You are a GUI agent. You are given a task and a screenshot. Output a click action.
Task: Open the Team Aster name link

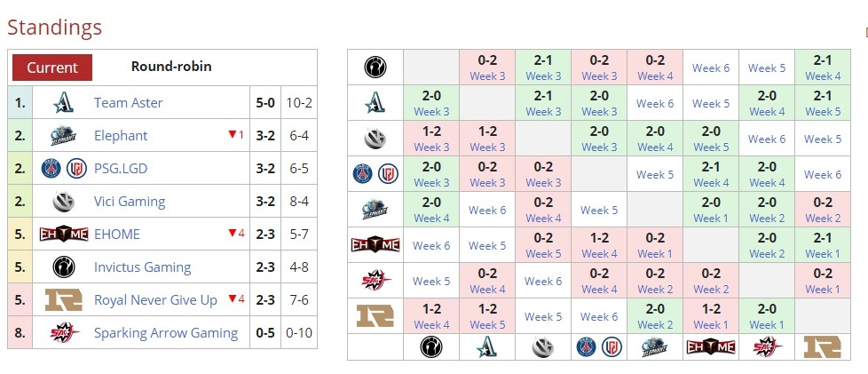129,103
